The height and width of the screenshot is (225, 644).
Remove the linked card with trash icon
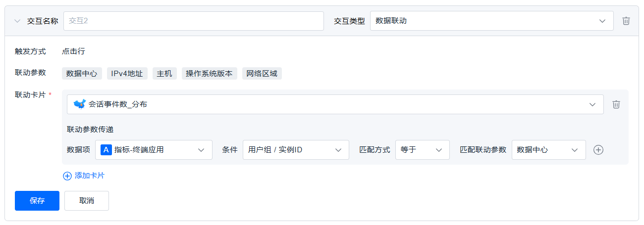pyautogui.click(x=616, y=104)
